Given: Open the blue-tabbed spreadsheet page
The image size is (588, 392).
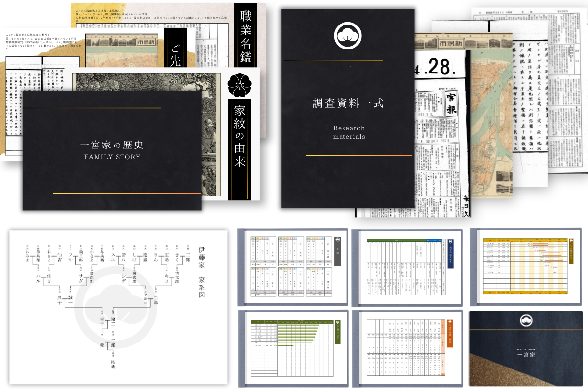Looking at the screenshot, I should 407,267.
